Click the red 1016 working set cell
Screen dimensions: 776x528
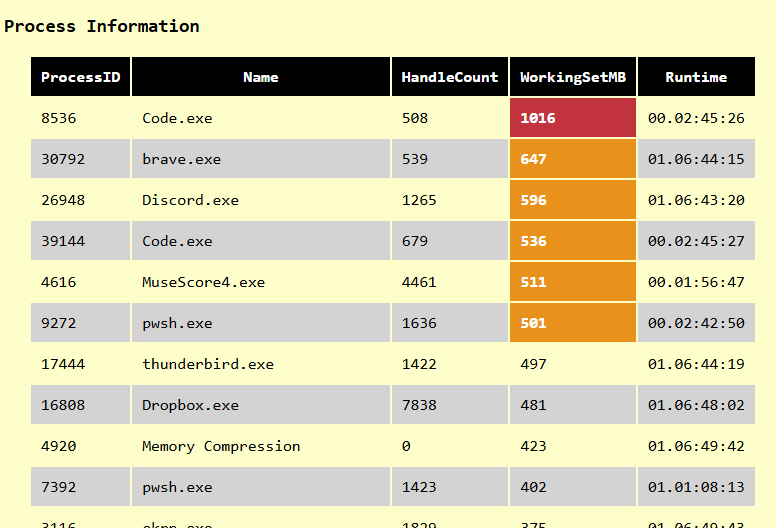(573, 118)
